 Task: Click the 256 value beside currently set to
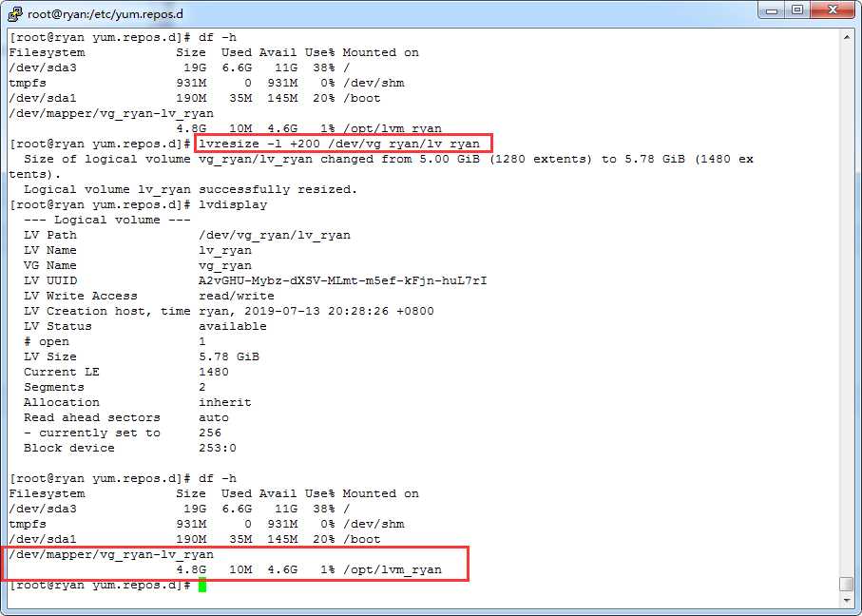click(210, 433)
